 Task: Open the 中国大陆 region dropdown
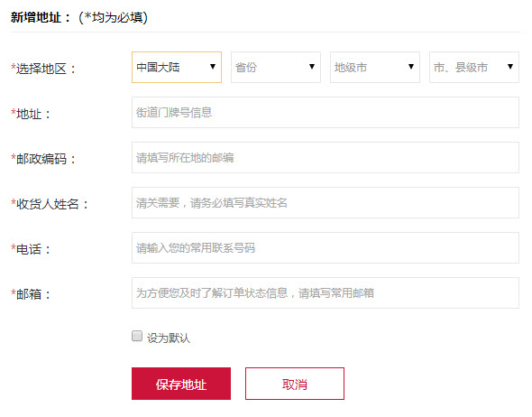click(177, 67)
